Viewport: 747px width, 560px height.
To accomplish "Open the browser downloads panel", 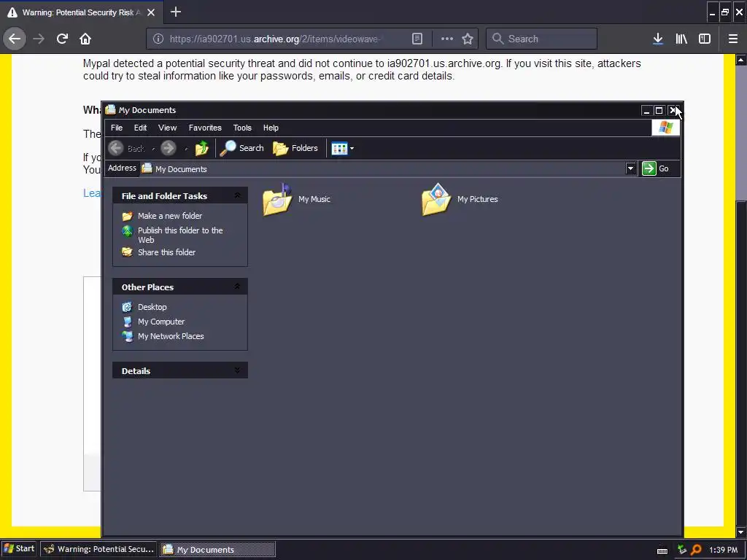I will (x=658, y=39).
